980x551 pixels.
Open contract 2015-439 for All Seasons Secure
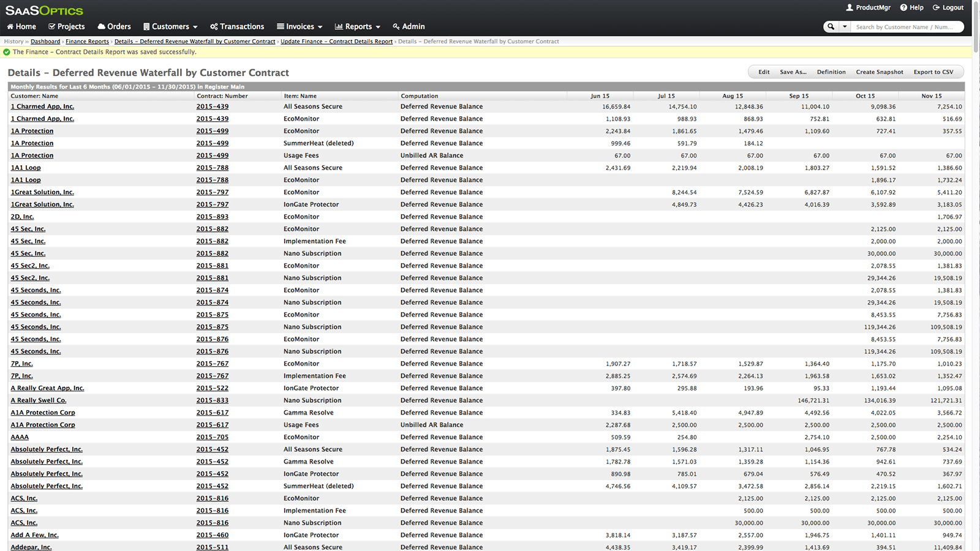212,107
